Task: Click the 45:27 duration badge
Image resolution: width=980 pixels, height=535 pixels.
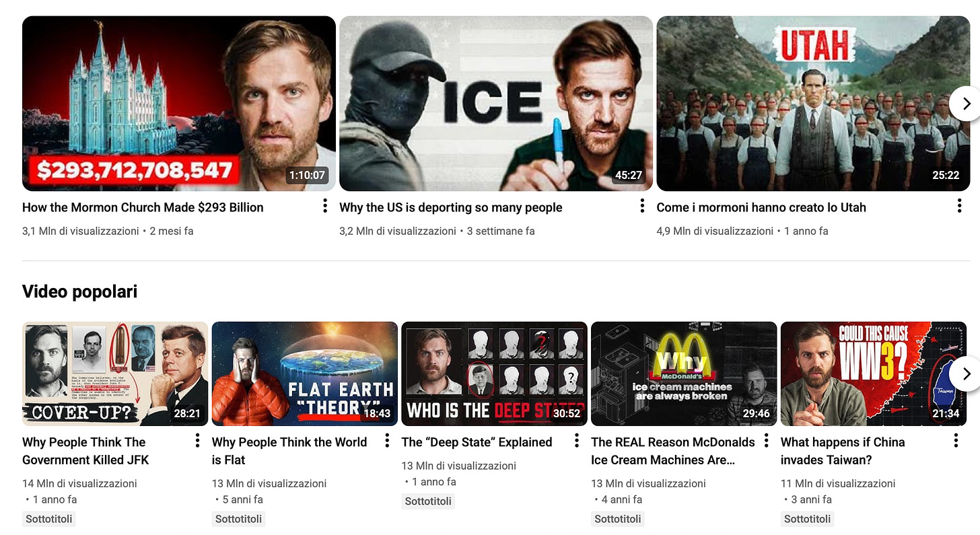Action: coord(629,175)
